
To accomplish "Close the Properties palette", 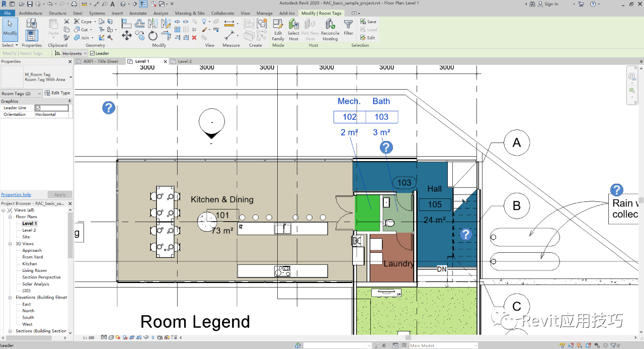I will click(x=70, y=61).
